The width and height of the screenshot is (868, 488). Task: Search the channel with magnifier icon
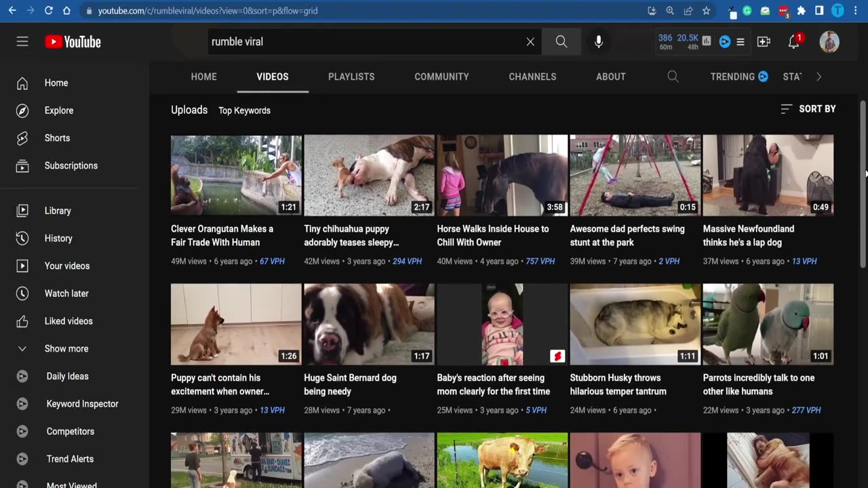click(673, 77)
